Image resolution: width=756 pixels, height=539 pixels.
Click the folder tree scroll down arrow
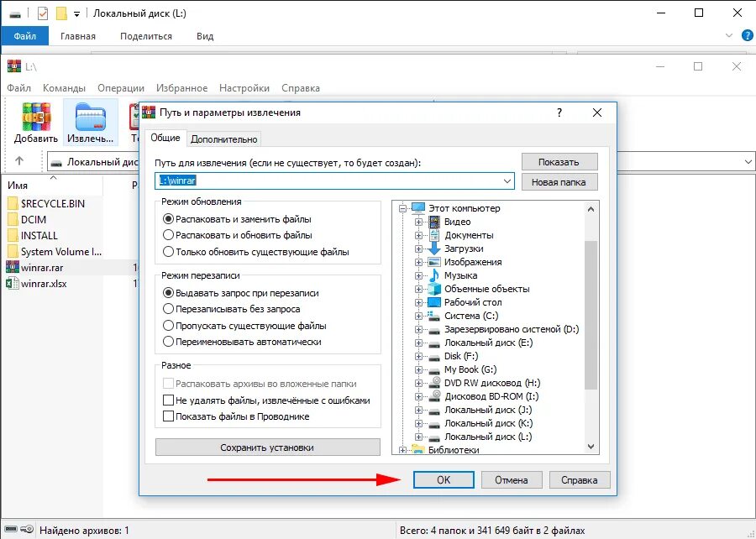coord(591,447)
